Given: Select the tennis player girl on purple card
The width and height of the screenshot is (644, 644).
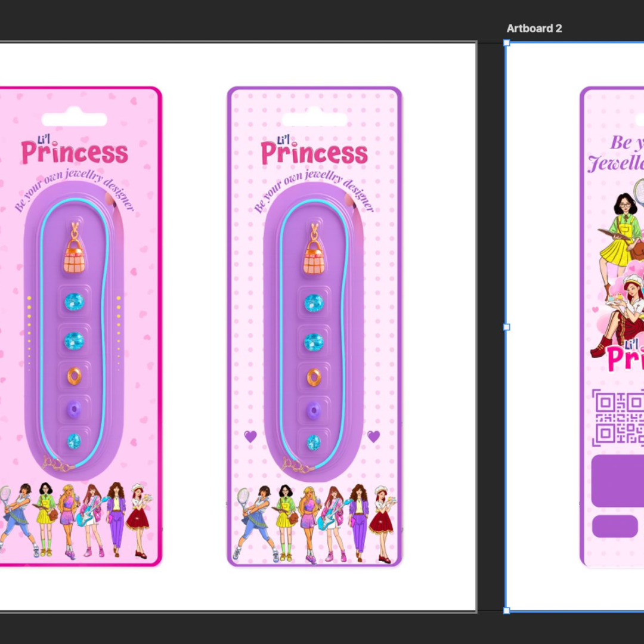Looking at the screenshot, I should pyautogui.click(x=255, y=524).
